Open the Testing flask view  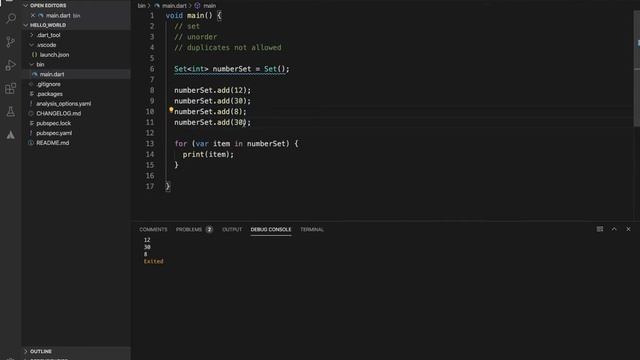(11, 111)
